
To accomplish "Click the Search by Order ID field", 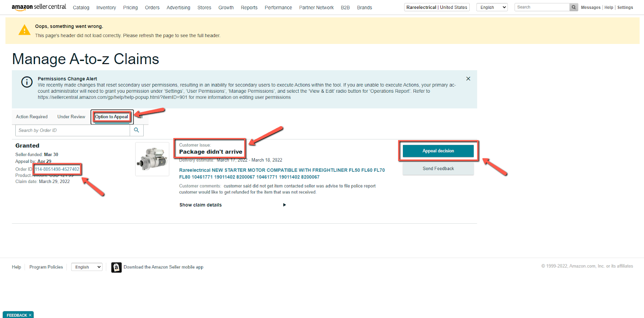I will [x=73, y=130].
